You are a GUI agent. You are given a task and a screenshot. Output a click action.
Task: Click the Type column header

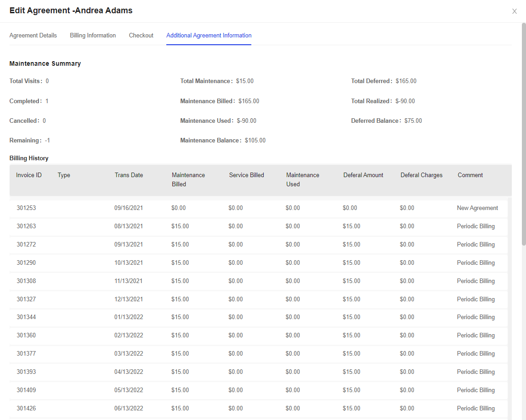pyautogui.click(x=64, y=175)
